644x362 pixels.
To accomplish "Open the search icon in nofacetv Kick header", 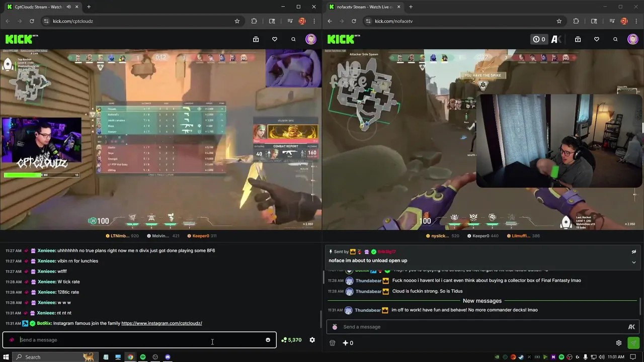I will 615,39.
